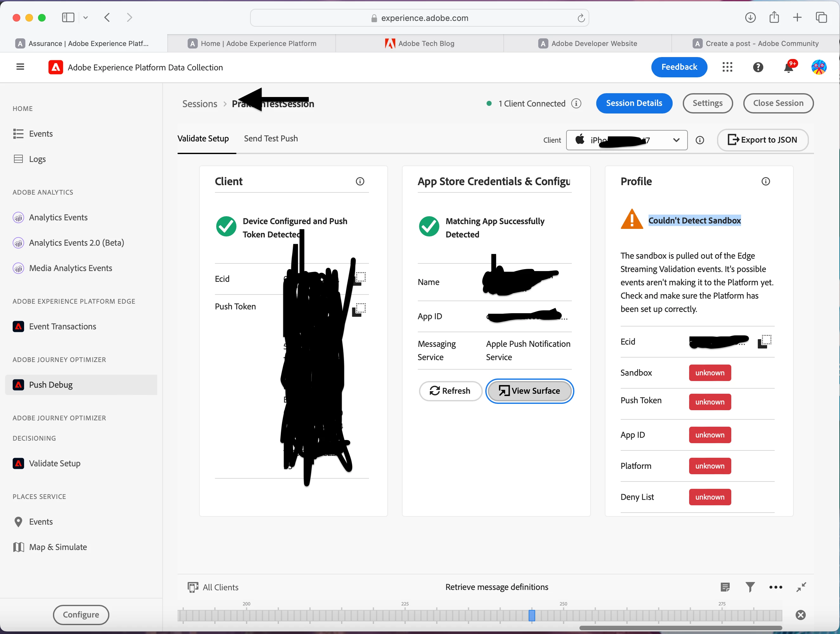Select Event Transactions in sidebar
840x634 pixels.
[x=62, y=326]
